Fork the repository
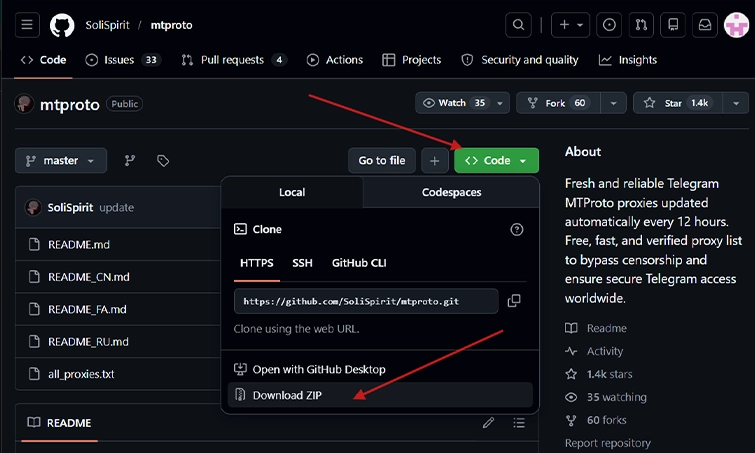 [x=559, y=103]
